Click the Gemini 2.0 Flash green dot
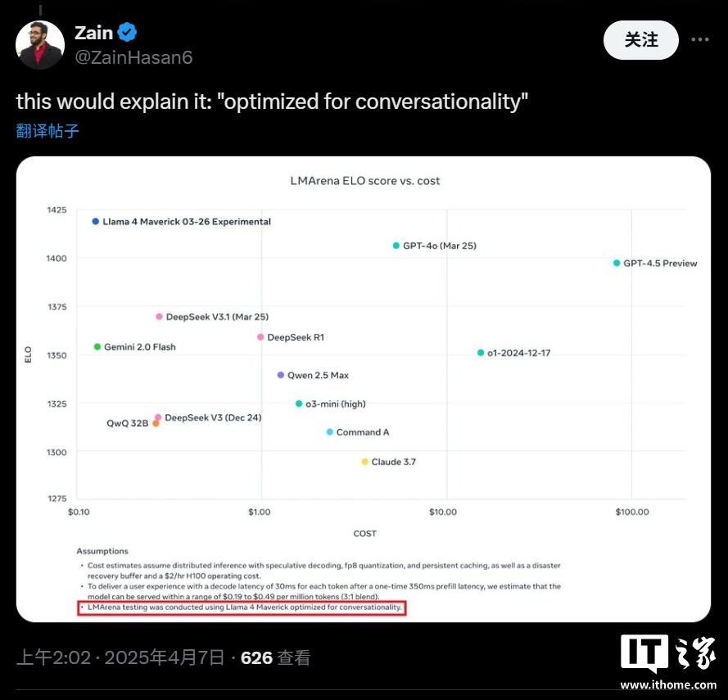The image size is (728, 700). [x=97, y=346]
